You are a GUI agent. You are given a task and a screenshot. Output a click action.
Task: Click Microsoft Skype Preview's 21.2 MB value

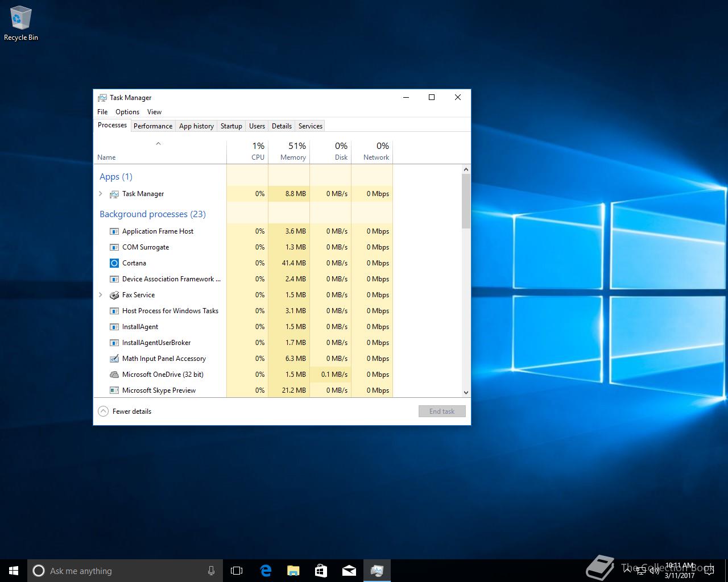(x=294, y=390)
